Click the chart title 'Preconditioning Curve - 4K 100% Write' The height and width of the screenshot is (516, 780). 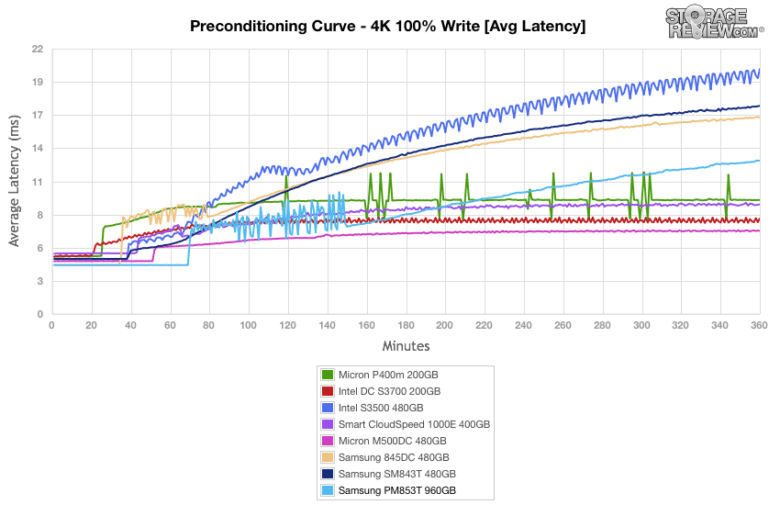pyautogui.click(x=335, y=26)
